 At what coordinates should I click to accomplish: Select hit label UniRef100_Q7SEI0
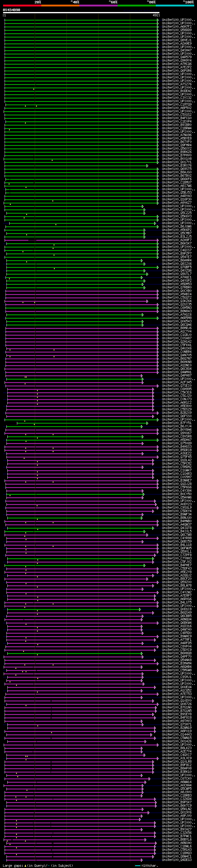click(177, 386)
